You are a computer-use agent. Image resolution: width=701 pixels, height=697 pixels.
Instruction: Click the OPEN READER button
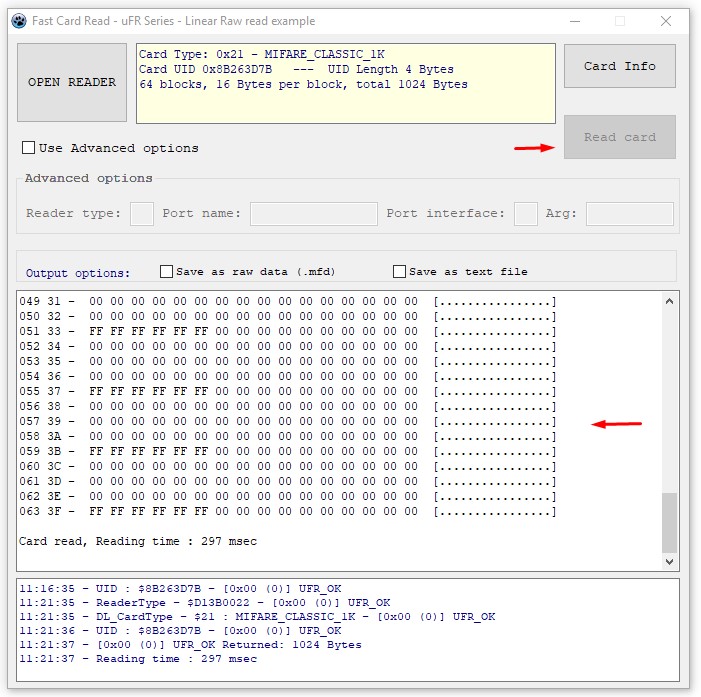pos(72,82)
